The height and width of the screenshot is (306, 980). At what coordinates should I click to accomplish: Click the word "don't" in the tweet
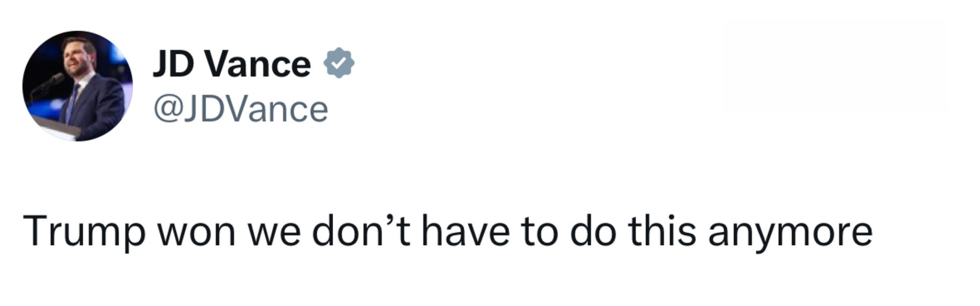pos(361,232)
